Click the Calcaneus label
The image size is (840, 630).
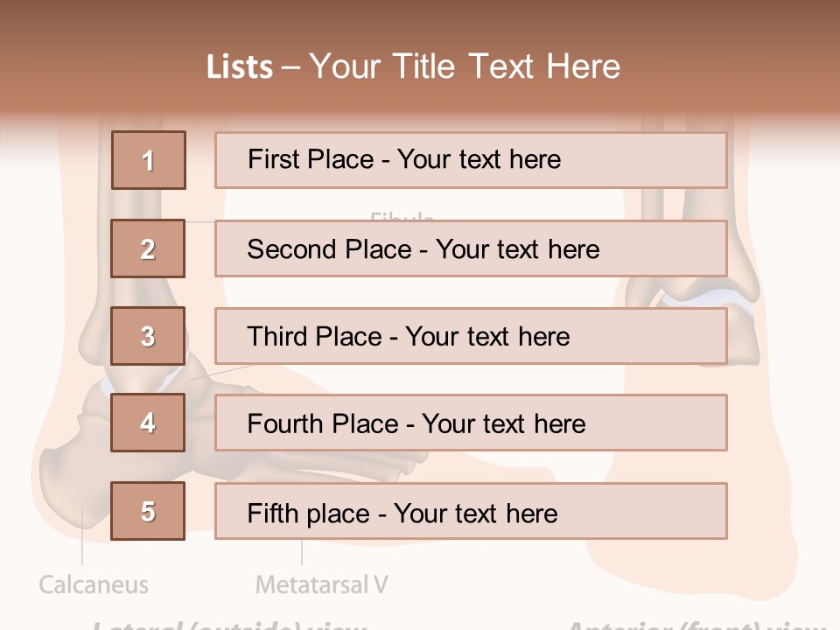tap(94, 584)
